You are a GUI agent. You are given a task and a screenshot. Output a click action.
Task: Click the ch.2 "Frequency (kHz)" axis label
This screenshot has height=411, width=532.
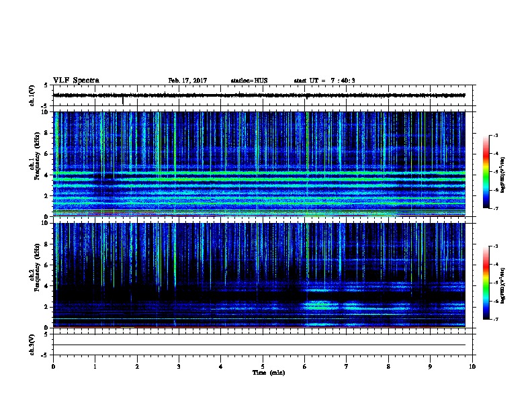pos(37,267)
